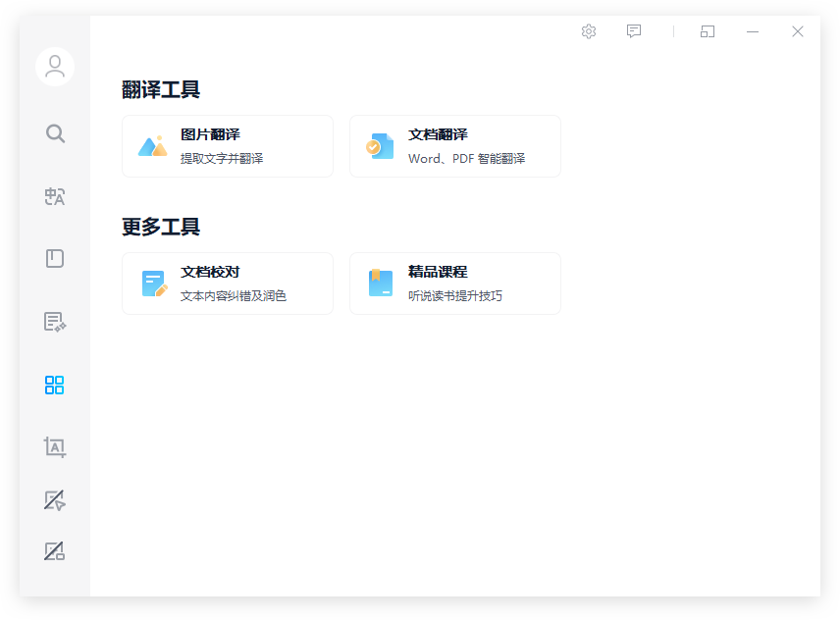The height and width of the screenshot is (620, 840).
Task: Open the wordbook icon in the sidebar
Action: pyautogui.click(x=55, y=258)
